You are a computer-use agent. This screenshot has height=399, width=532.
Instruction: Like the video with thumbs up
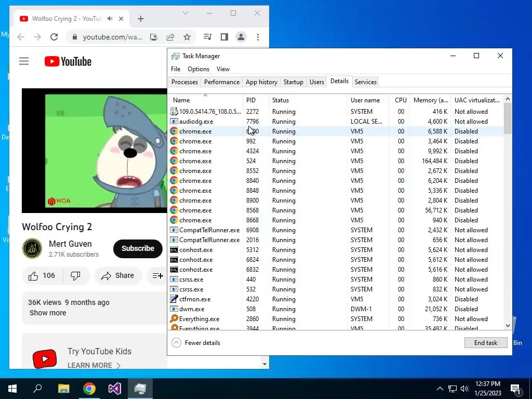[x=42, y=275]
